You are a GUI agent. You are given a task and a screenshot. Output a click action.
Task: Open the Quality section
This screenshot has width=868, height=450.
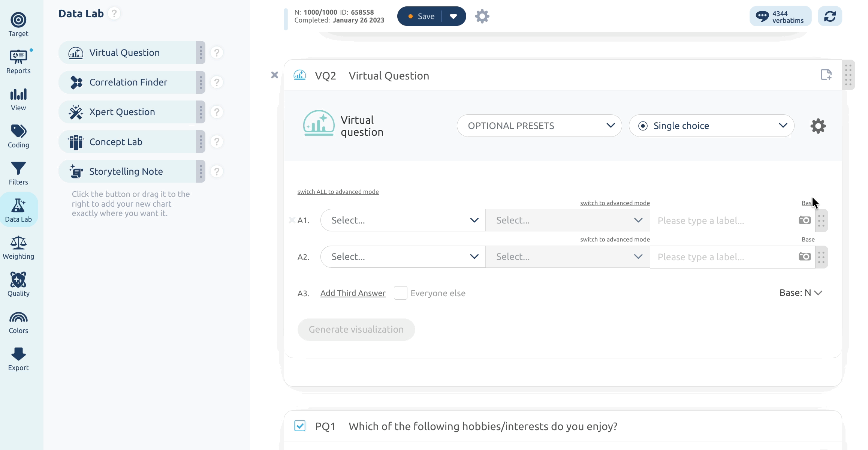(x=18, y=285)
